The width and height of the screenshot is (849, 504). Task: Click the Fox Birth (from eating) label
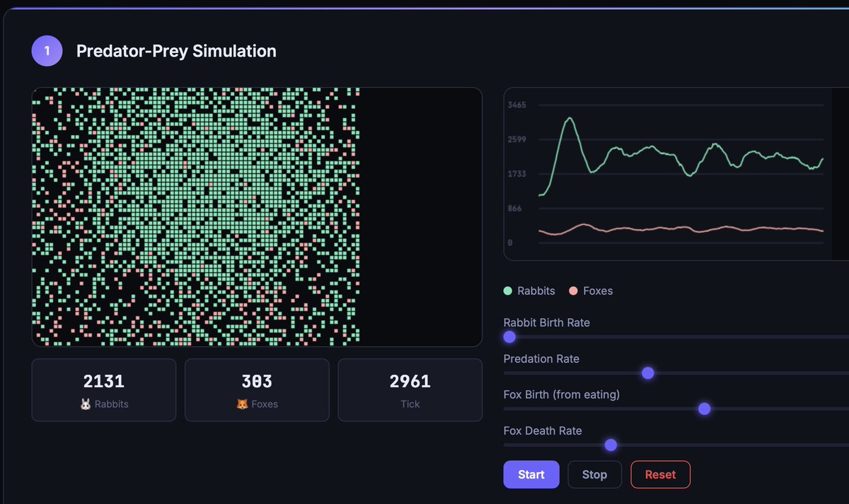click(562, 394)
